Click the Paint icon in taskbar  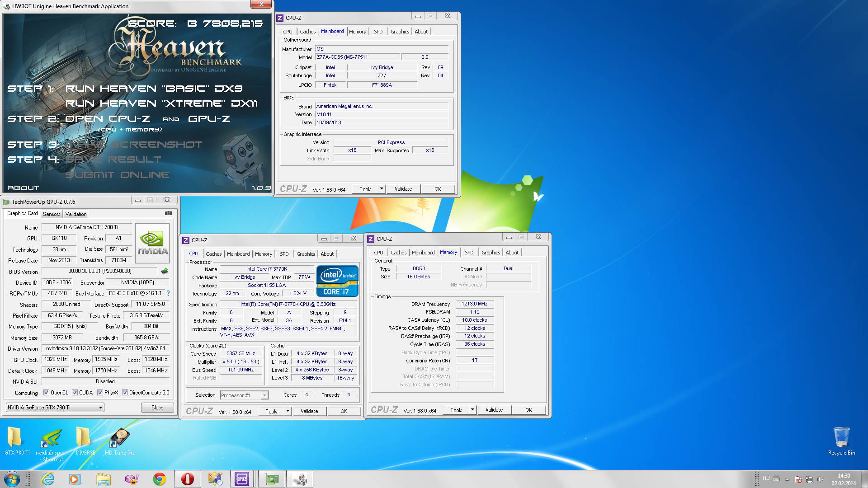[x=215, y=479]
